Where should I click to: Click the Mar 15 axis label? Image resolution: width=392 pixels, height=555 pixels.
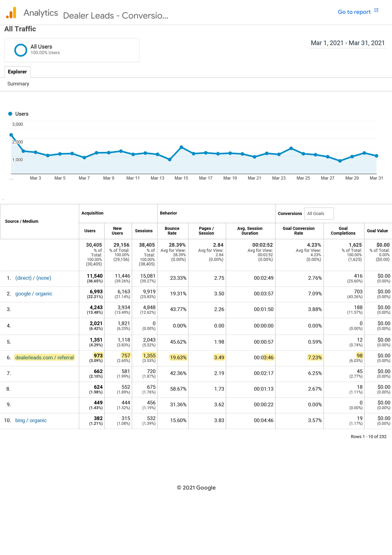[x=181, y=178]
